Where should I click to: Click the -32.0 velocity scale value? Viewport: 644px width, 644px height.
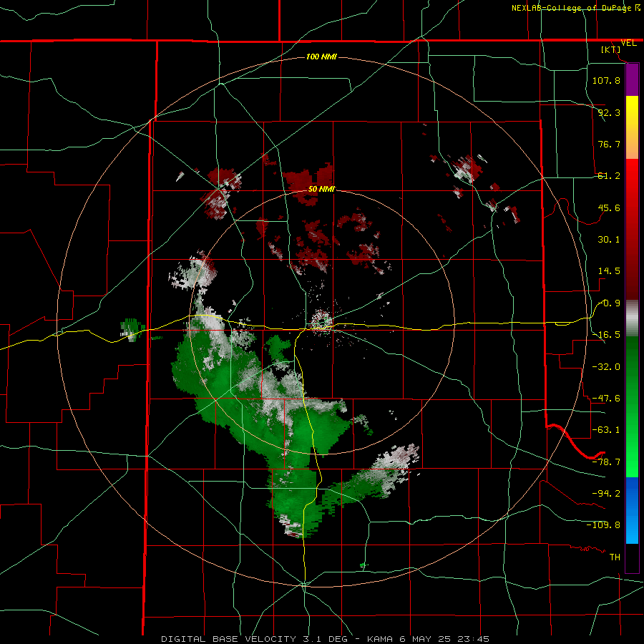pyautogui.click(x=606, y=367)
